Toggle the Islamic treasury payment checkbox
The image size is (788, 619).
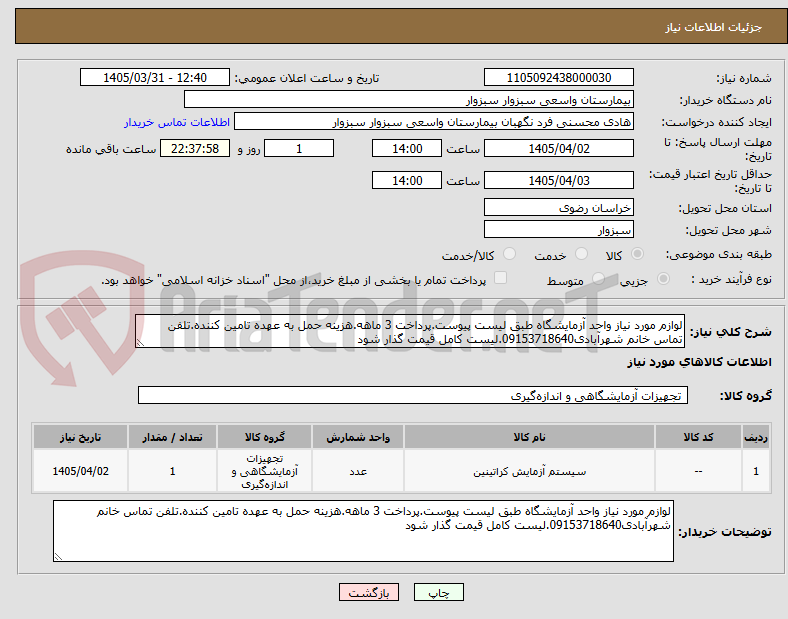click(501, 278)
